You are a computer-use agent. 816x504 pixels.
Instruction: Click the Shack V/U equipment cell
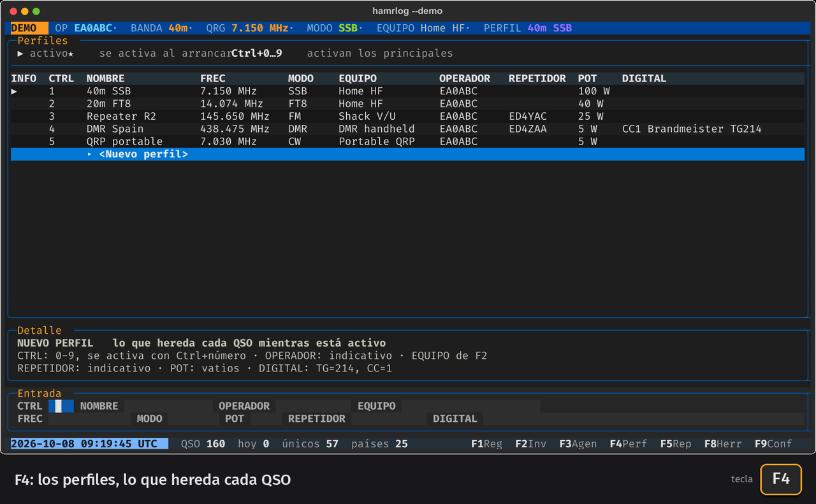coord(367,116)
